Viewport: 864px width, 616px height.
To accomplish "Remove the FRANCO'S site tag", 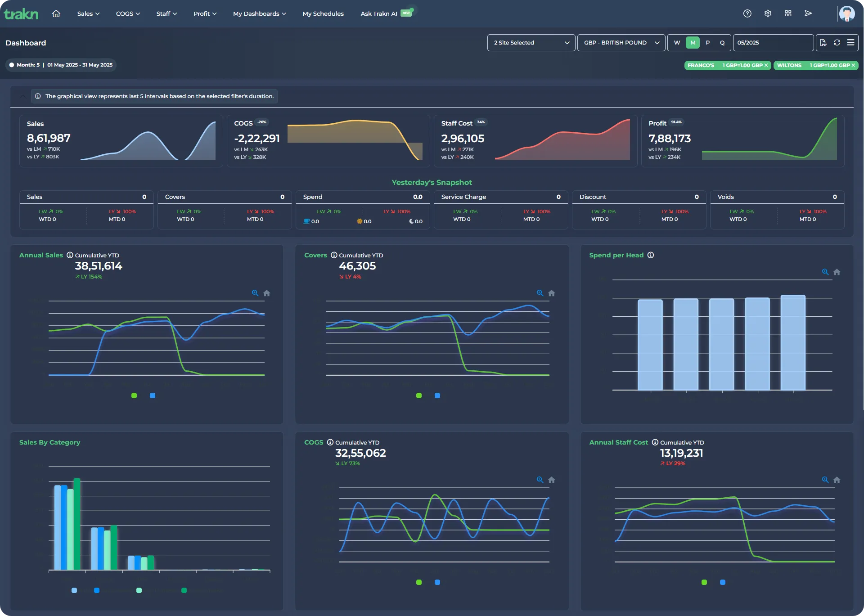I will 766,65.
